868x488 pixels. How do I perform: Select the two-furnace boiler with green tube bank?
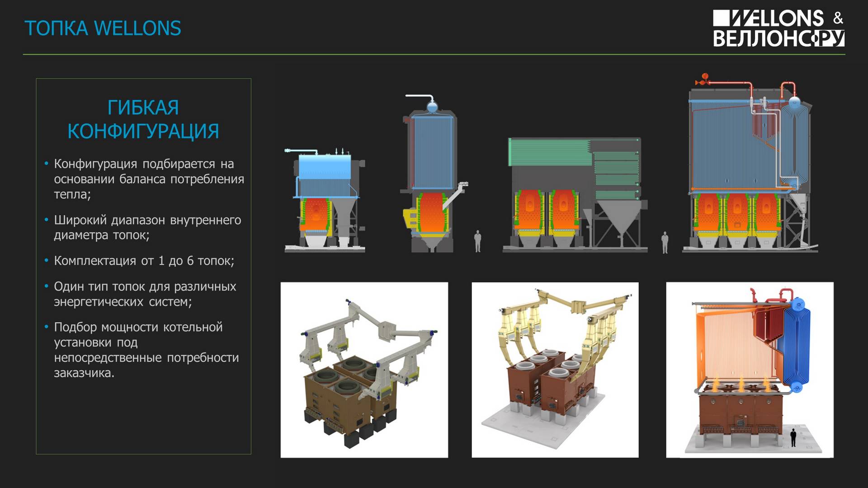[575, 195]
